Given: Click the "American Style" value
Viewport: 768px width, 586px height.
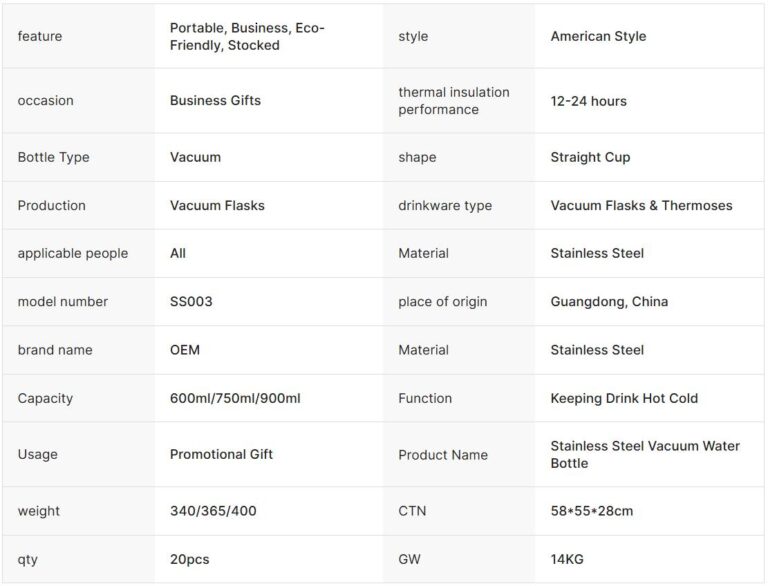Looking at the screenshot, I should [598, 37].
